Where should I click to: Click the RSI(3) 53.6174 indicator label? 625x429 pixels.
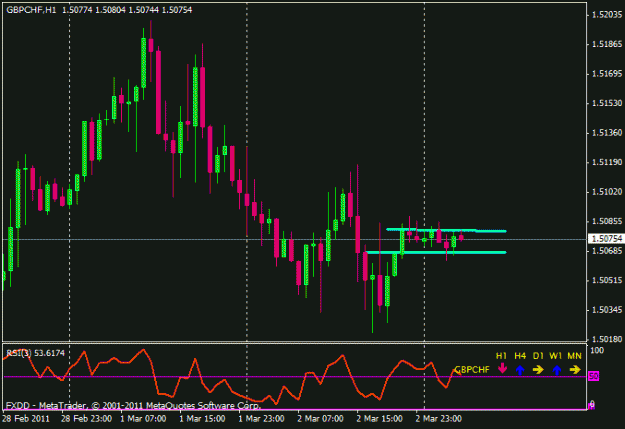(x=35, y=353)
